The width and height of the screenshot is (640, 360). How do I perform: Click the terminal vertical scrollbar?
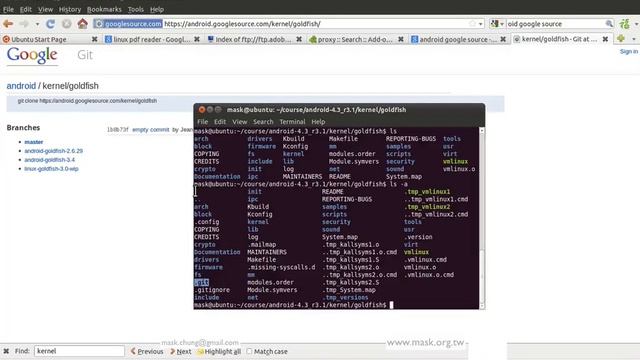pos(482,218)
